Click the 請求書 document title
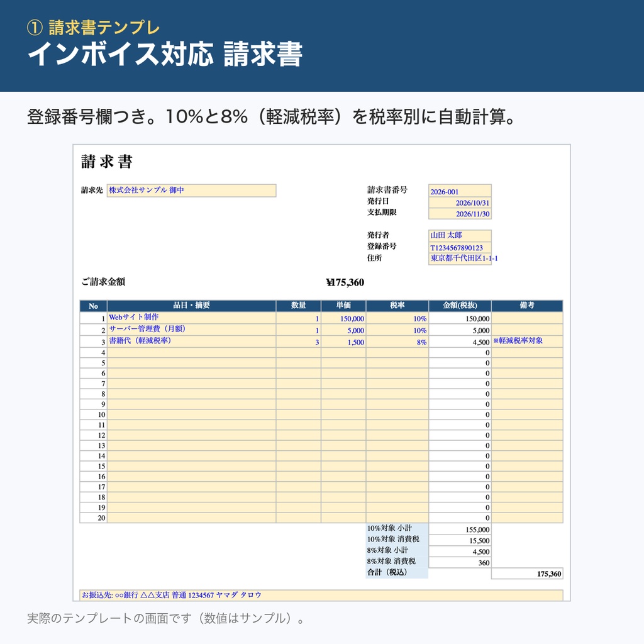Viewport: 644px width, 644px height. click(x=107, y=162)
